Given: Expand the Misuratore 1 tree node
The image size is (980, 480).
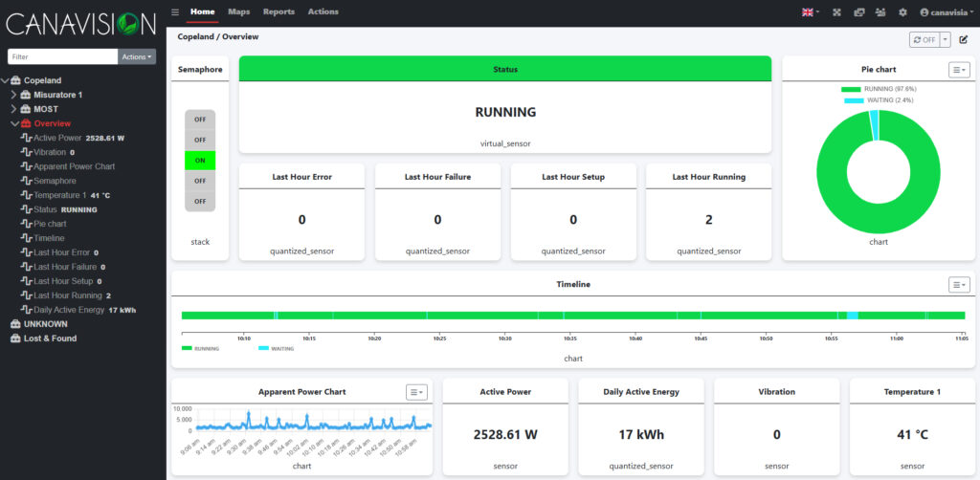Looking at the screenshot, I should (x=13, y=95).
